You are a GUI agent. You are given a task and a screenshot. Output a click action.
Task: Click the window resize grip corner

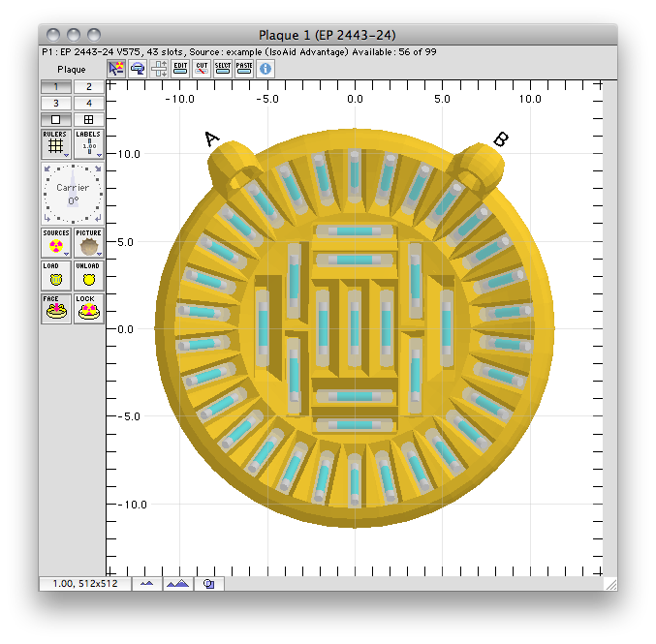(x=611, y=584)
